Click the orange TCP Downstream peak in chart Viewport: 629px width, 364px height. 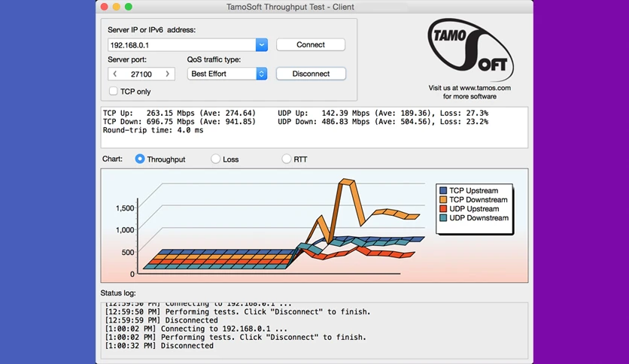pos(347,181)
